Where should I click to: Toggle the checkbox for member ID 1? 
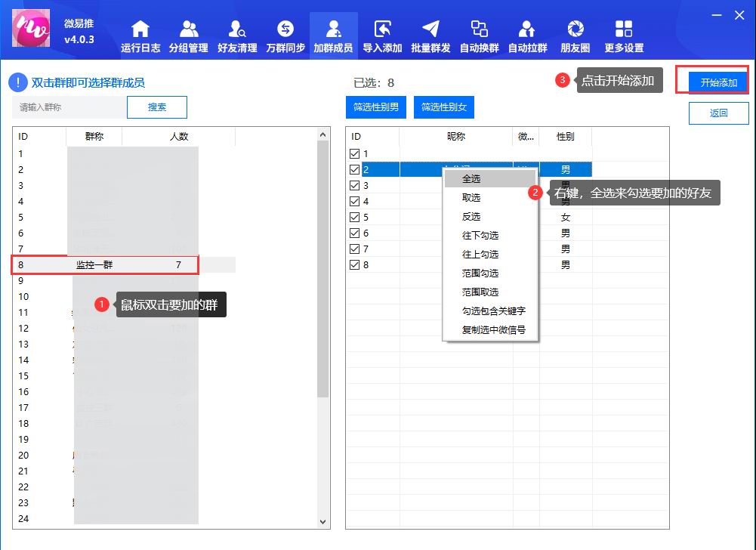pyautogui.click(x=353, y=153)
